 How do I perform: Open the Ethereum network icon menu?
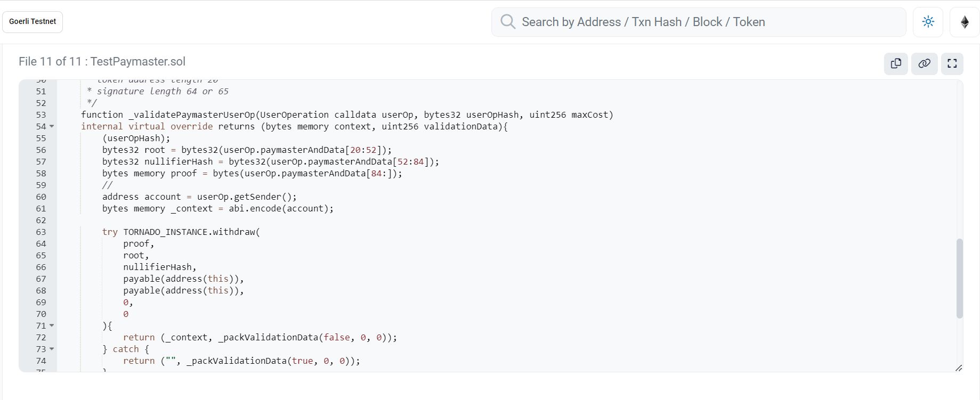[965, 22]
